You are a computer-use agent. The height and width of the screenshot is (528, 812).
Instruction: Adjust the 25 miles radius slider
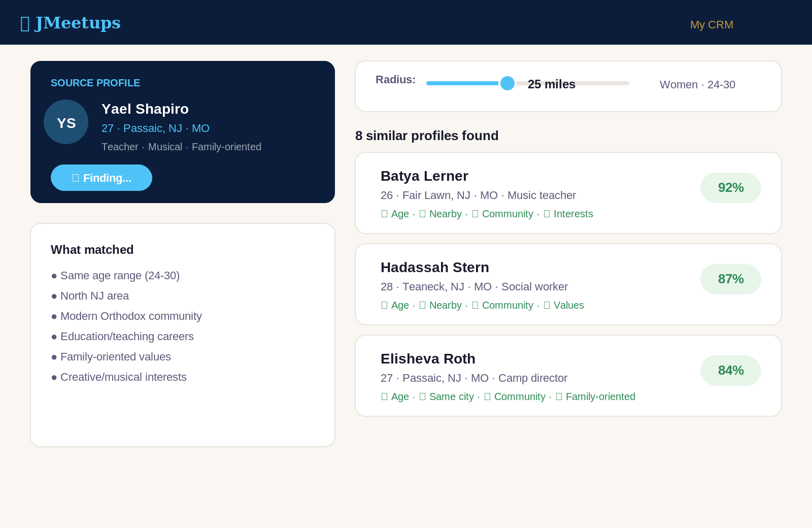[x=507, y=83]
